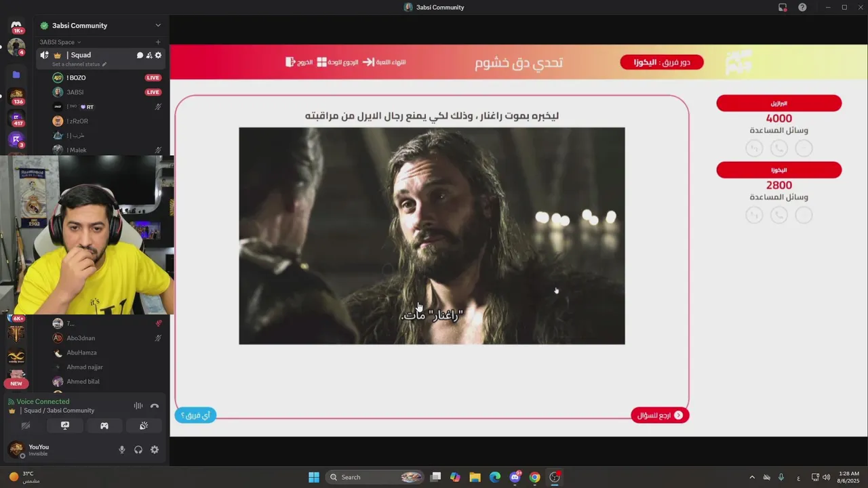Screen dimensions: 868x488
Task: Use second team's leftmost lifeline icon
Action: point(754,215)
